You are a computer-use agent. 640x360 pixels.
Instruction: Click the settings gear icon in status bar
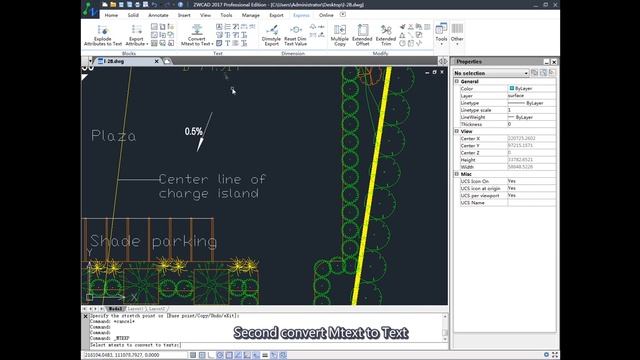click(547, 355)
